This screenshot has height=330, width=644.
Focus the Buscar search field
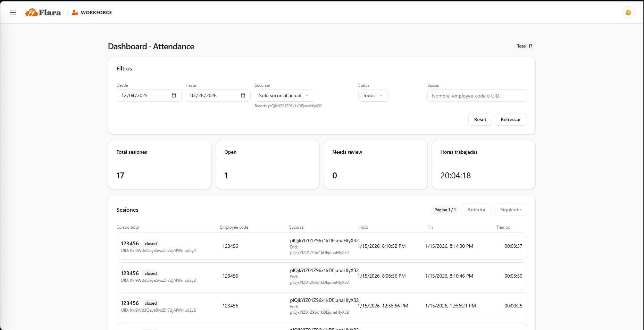pyautogui.click(x=477, y=95)
